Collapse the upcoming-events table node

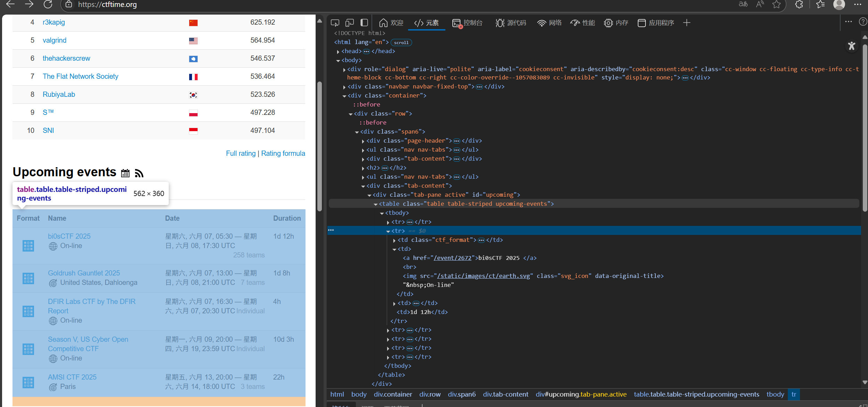376,204
